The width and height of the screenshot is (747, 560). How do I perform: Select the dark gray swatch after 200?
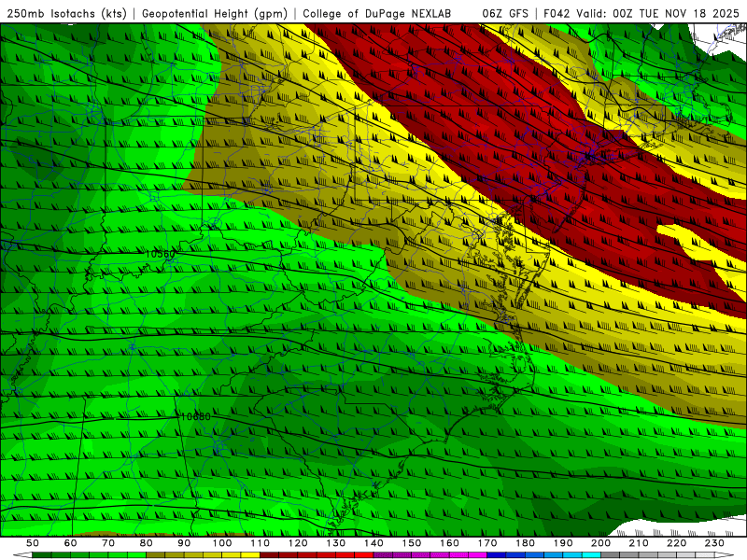tap(611, 555)
